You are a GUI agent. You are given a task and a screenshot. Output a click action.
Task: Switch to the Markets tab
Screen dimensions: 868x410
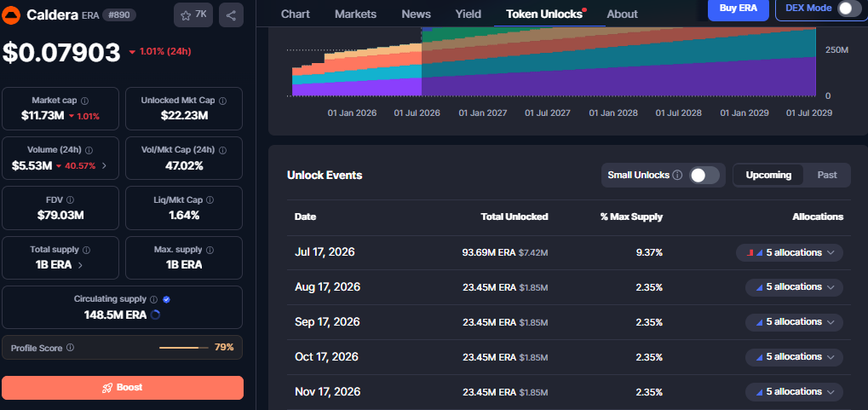pos(355,14)
